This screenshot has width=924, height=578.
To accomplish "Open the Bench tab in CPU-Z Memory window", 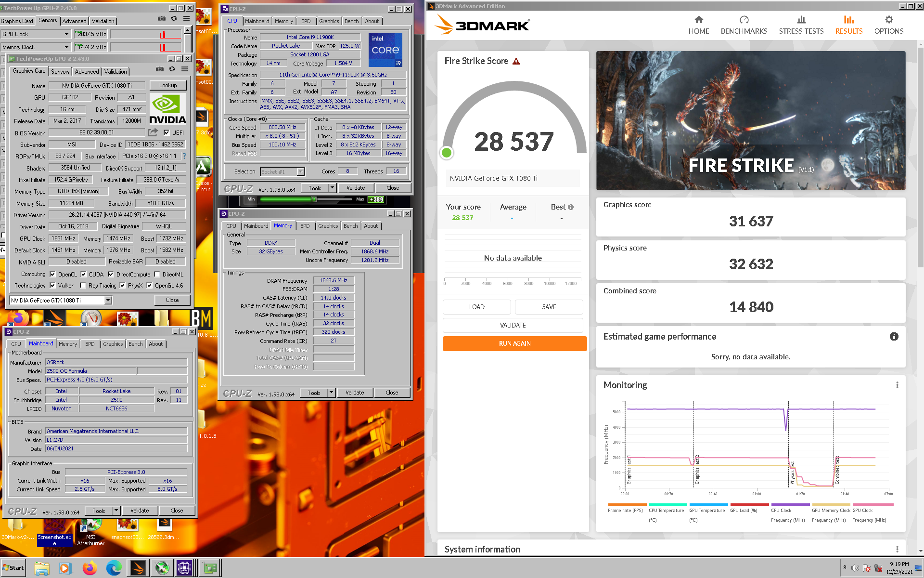I will pos(351,226).
